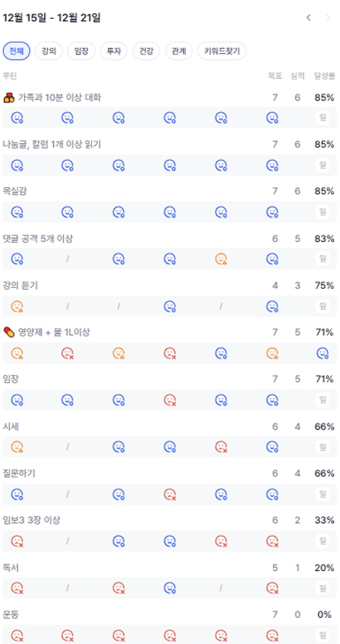Click the blue face in 독서 row
The width and height of the screenshot is (340, 644).
pos(170,588)
